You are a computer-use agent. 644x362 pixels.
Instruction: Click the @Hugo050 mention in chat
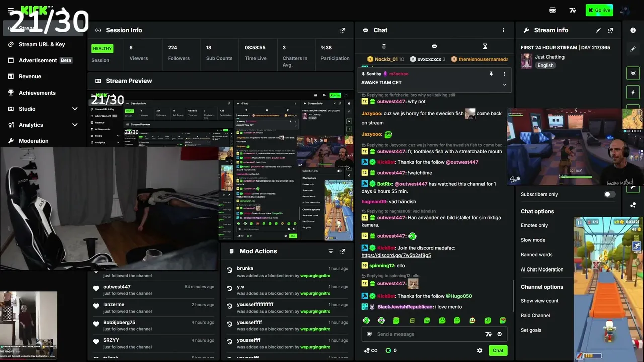458,296
